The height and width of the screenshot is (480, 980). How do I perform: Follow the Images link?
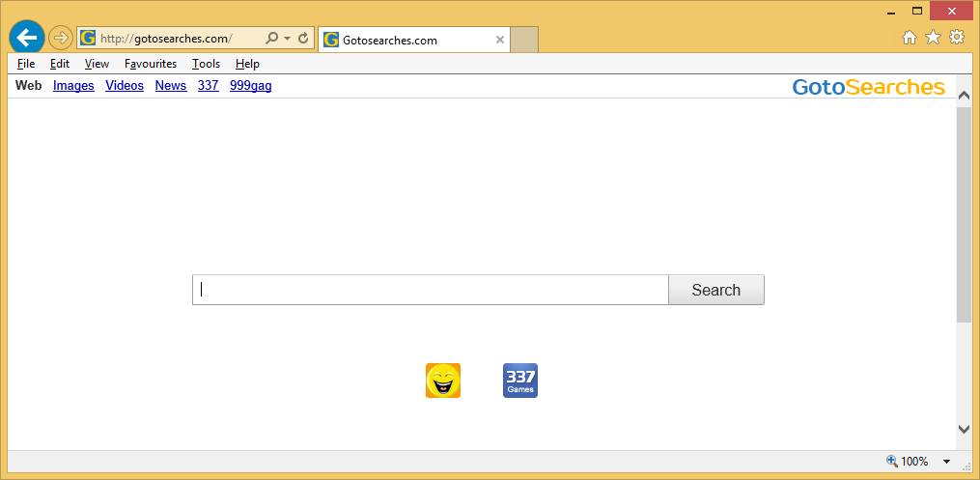[73, 86]
